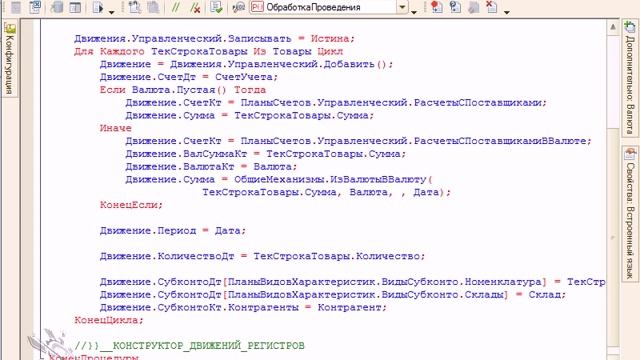640x360 pixels.
Task: Click the КОНСТРУКТОР_ДВИЖЕНИЙ_РЕГИСТРОВ comment line
Action: pos(189,346)
